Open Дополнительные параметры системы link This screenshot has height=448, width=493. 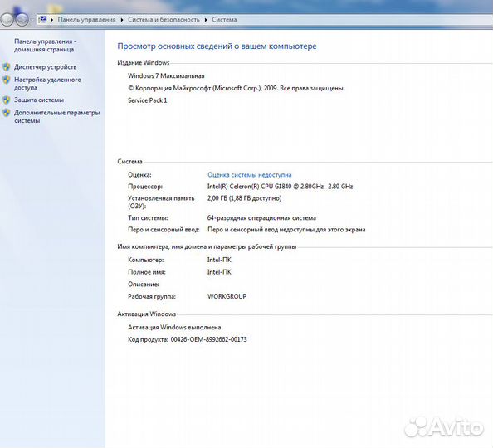click(x=57, y=117)
